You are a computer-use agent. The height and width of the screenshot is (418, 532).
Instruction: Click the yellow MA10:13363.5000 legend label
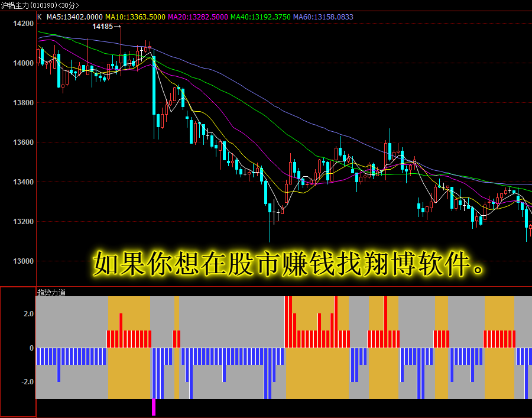(135, 17)
